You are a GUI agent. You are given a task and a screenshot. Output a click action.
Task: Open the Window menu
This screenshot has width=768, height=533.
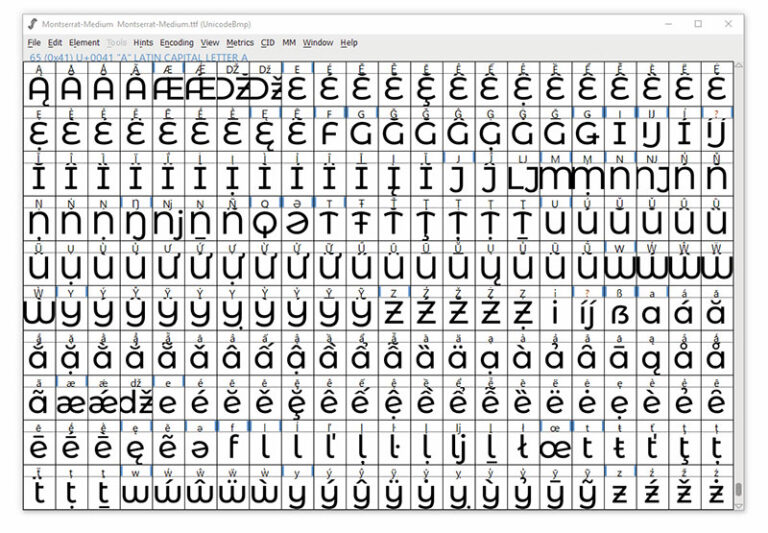click(318, 43)
